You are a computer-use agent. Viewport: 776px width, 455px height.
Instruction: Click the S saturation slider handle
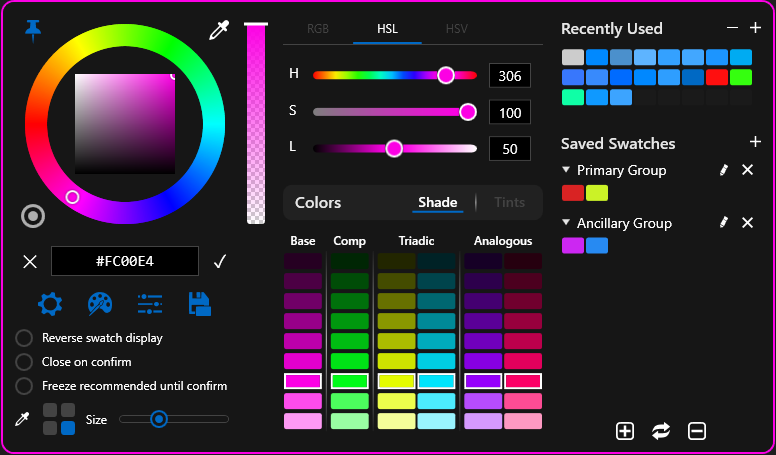tap(468, 112)
